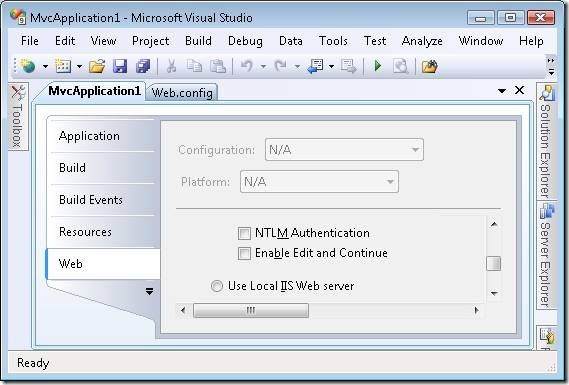Image resolution: width=569 pixels, height=385 pixels.
Task: Open the View menu
Action: (x=103, y=41)
